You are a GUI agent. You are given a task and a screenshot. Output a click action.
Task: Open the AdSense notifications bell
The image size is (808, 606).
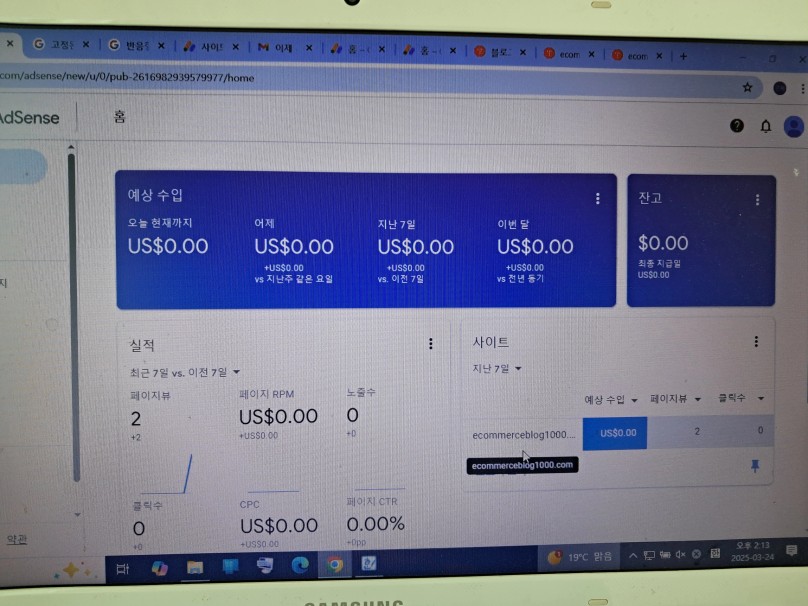[x=766, y=126]
